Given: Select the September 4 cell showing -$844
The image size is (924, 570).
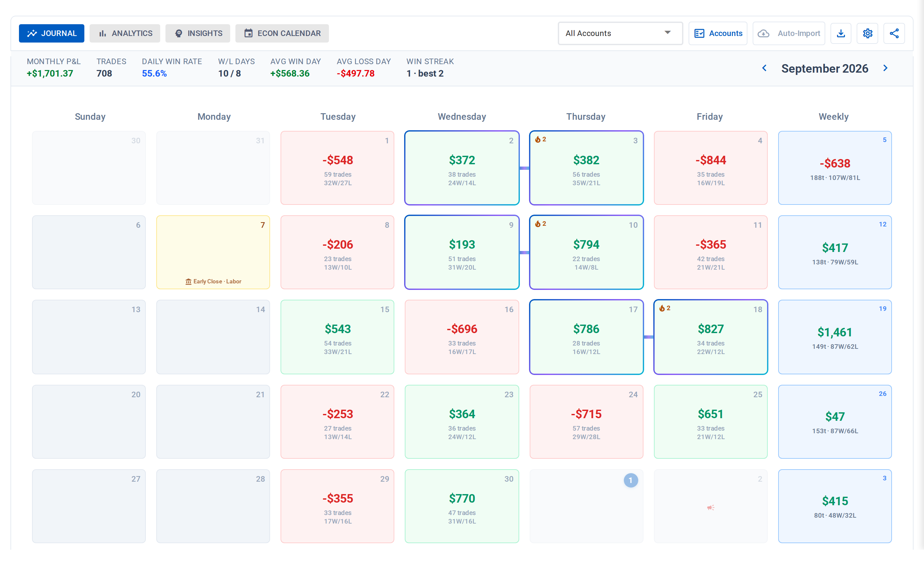Looking at the screenshot, I should coord(710,168).
